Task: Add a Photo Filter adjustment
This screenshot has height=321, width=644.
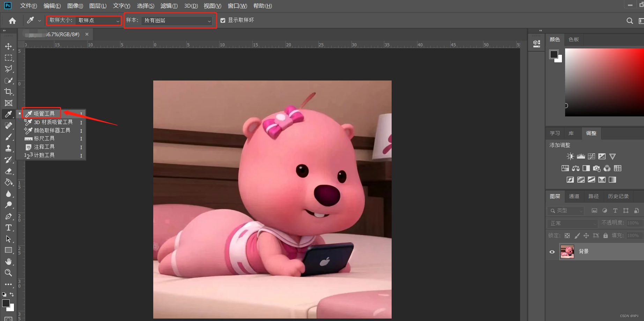Action: click(x=597, y=168)
